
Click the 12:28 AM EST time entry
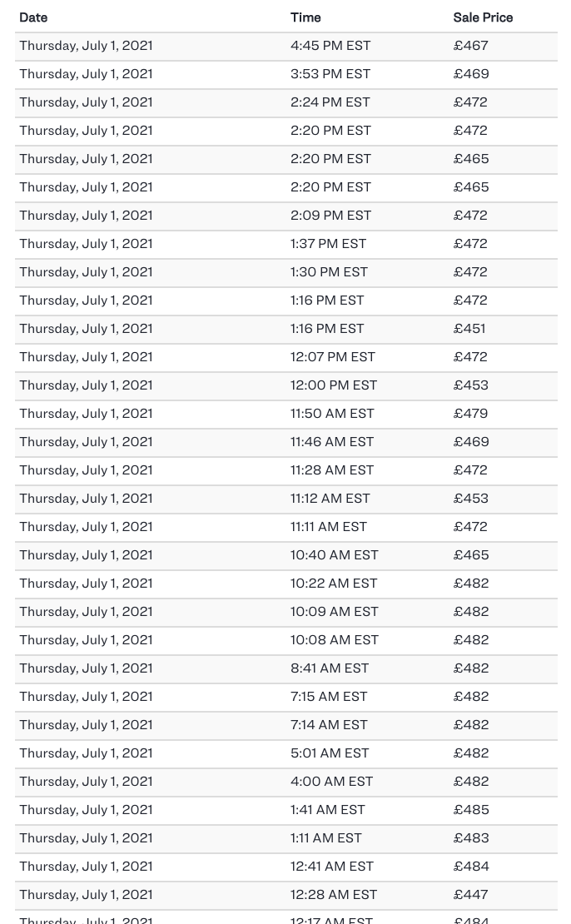tap(334, 895)
